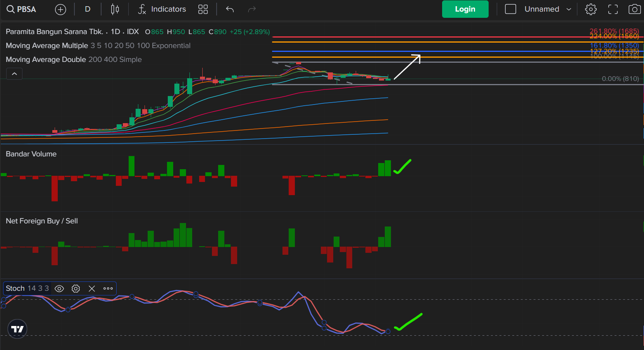Open chart settings gear icon
The height and width of the screenshot is (350, 644).
point(591,9)
